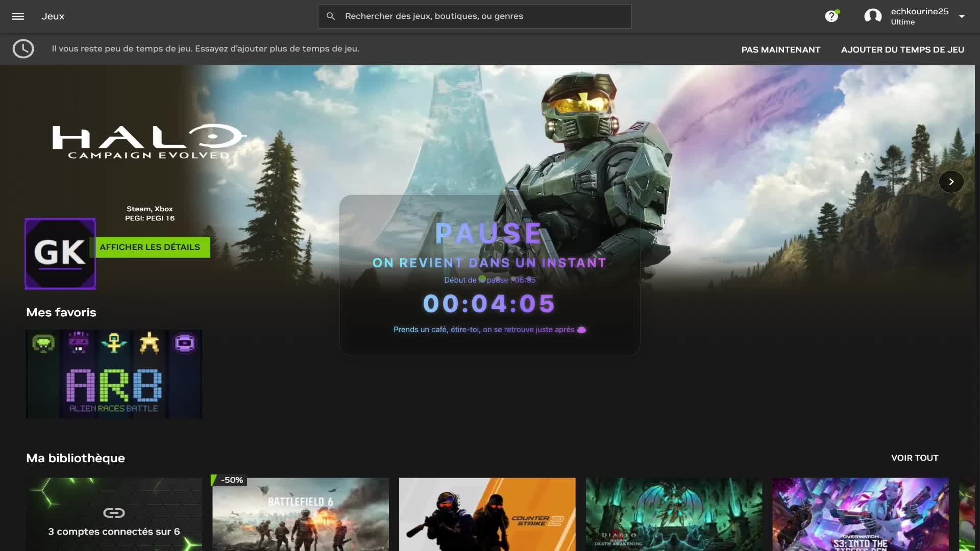The width and height of the screenshot is (980, 551).
Task: Click the Halo Campaign Evolved logo
Action: 149,142
